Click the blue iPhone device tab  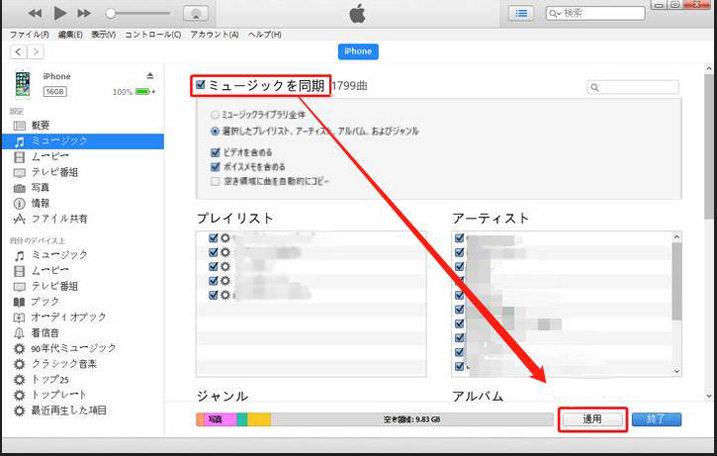[358, 52]
